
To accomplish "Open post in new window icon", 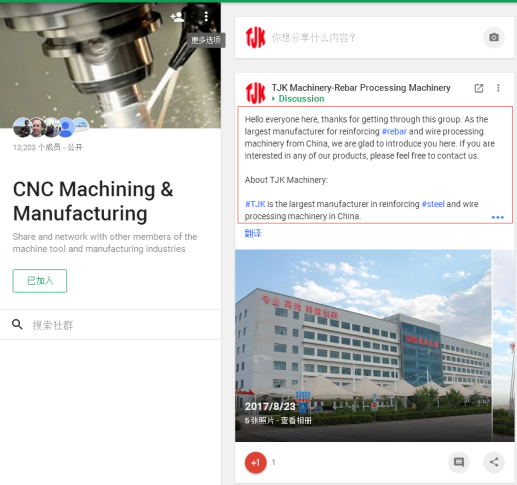I will pyautogui.click(x=479, y=88).
